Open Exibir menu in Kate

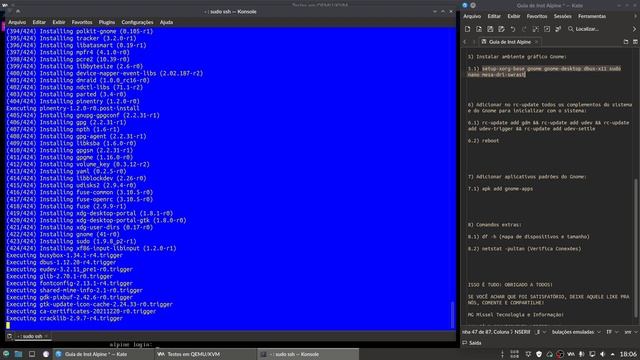tap(513, 16)
